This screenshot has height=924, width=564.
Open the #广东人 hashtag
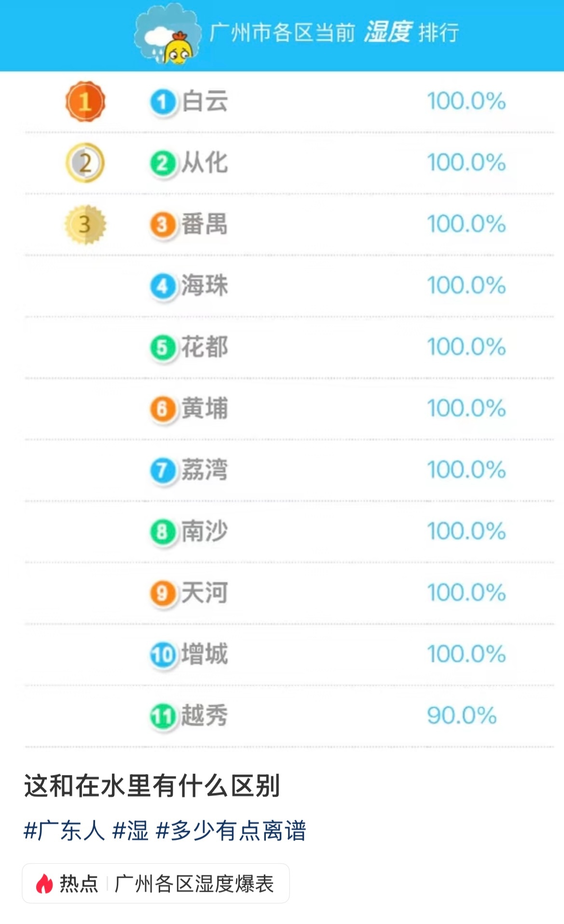(x=64, y=831)
